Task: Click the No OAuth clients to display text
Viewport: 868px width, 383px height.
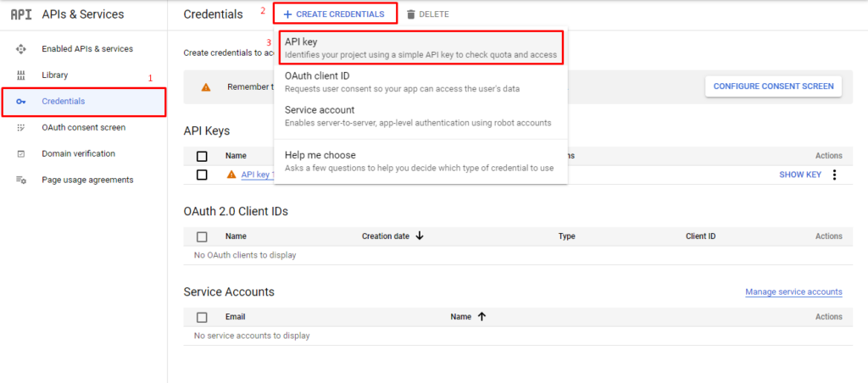Action: pos(245,255)
